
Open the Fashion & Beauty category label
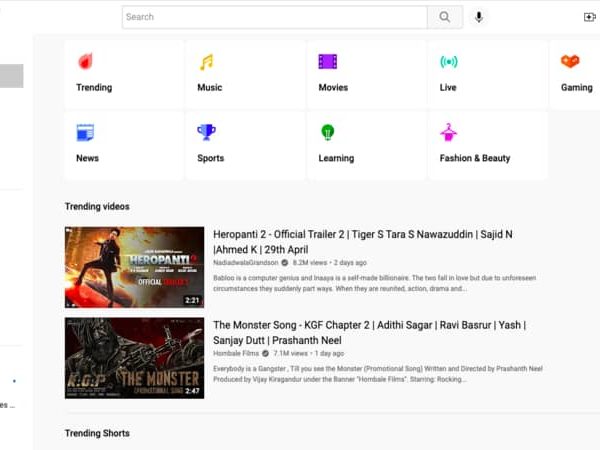click(475, 158)
